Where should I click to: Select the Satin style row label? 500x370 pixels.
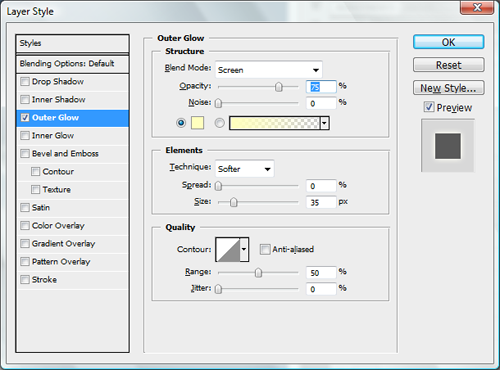41,208
